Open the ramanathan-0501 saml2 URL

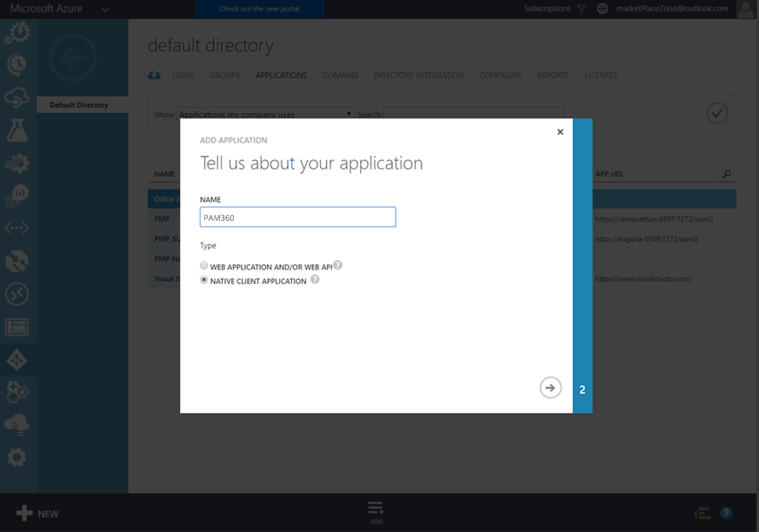(654, 219)
